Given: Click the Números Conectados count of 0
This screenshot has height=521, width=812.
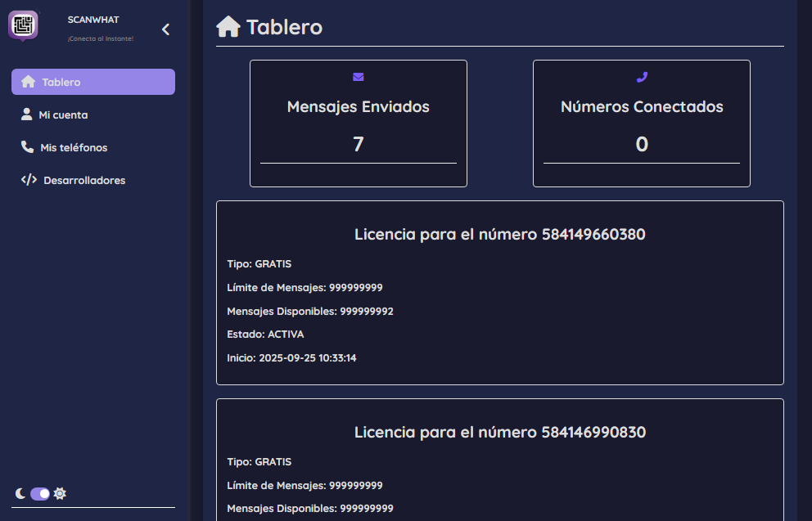Looking at the screenshot, I should tap(642, 145).
